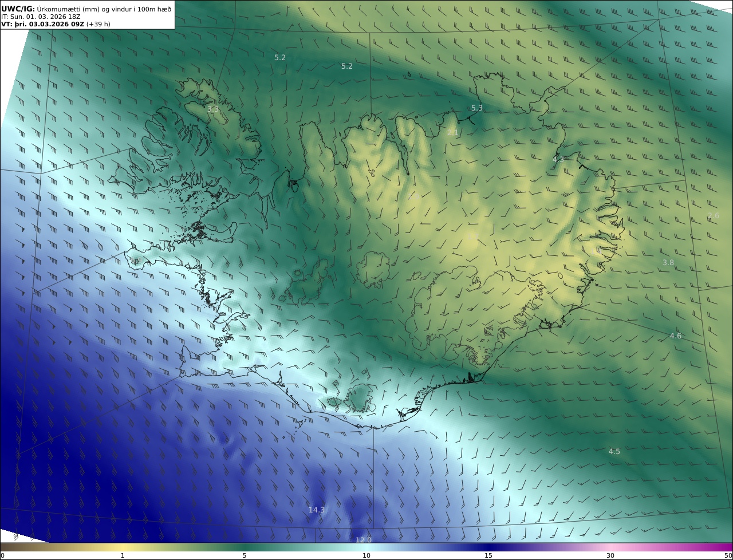Screen dimensions: 733x560
Task: Click the 14.3 value south of Iceland
Action: click(x=317, y=510)
